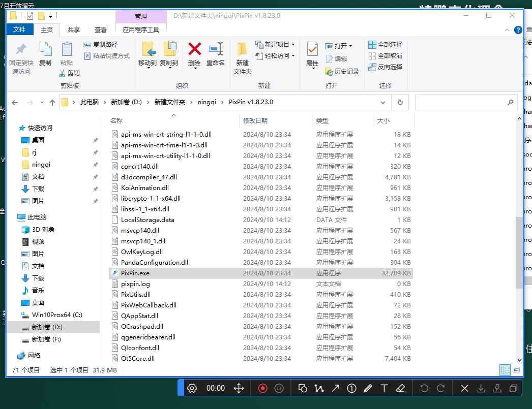Select the sequence number marker tool
The image size is (532, 409).
point(351,388)
